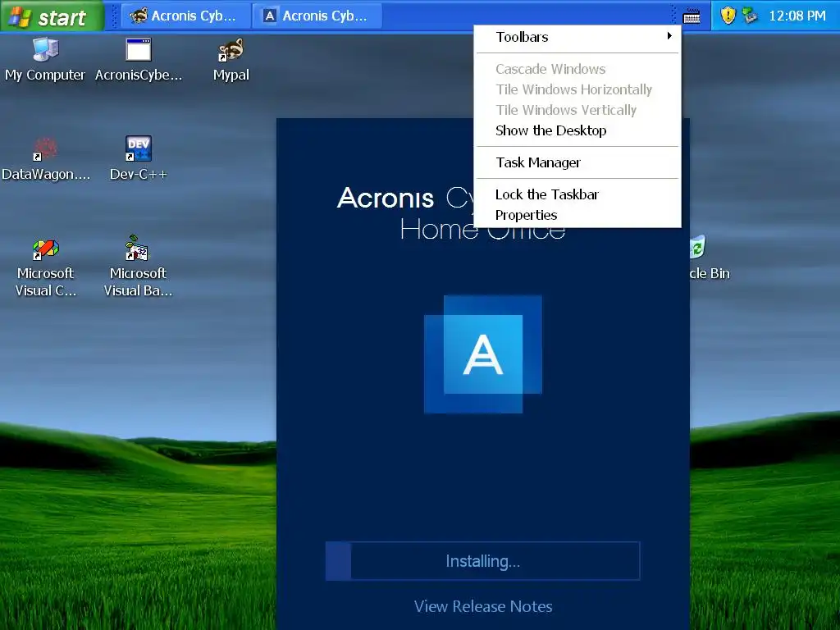Screen dimensions: 840x630
Task: Choose Show the Desktop from context menu
Action: [x=577, y=130]
